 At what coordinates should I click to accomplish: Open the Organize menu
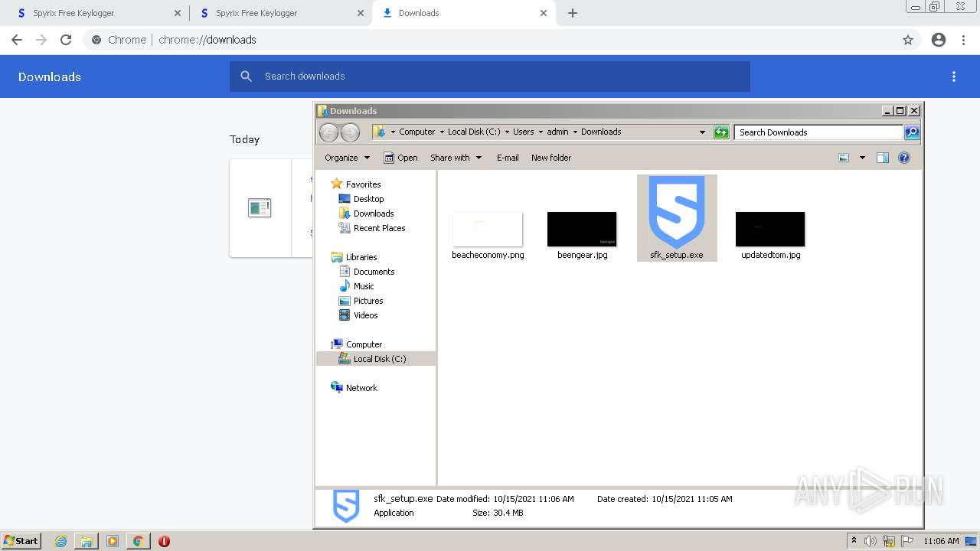347,158
